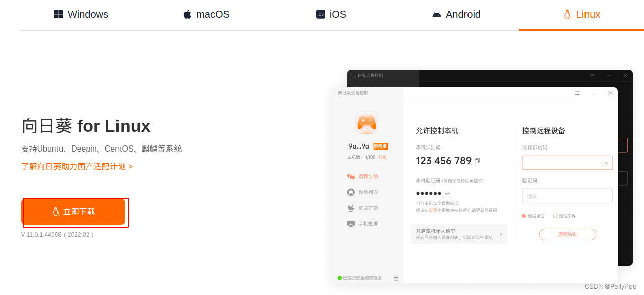Open the hamburger menu of front window
Image resolution: width=644 pixels, height=295 pixels.
point(577,93)
